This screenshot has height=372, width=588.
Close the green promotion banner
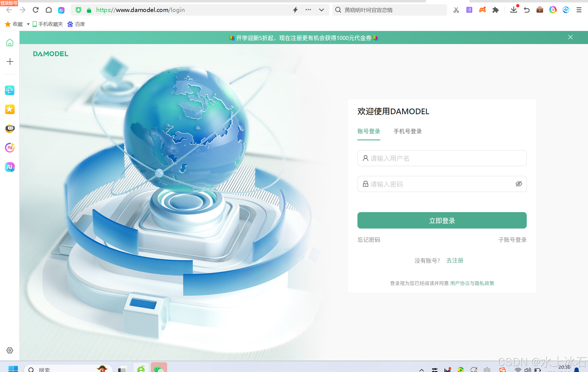570,37
